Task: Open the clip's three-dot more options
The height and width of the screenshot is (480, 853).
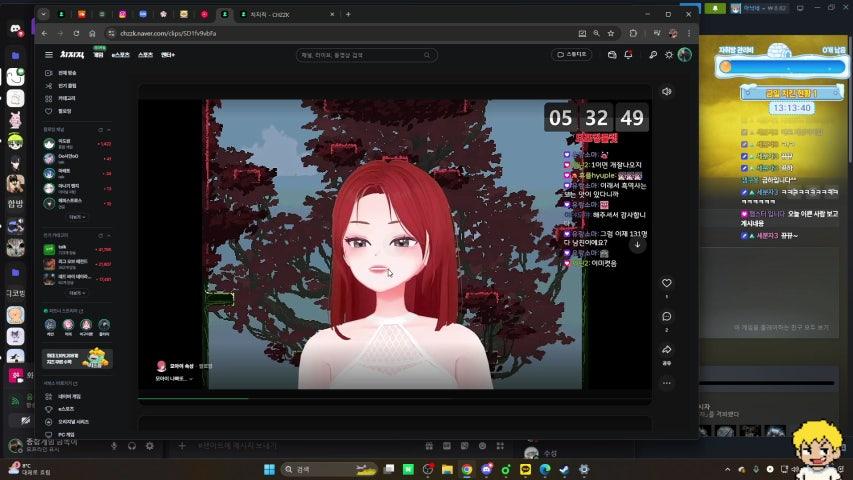Action: [x=666, y=383]
